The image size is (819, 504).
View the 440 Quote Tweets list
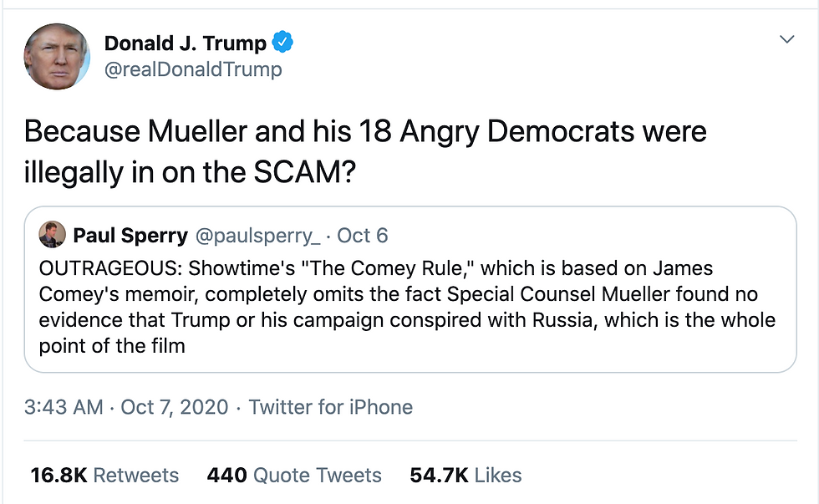pyautogui.click(x=294, y=476)
